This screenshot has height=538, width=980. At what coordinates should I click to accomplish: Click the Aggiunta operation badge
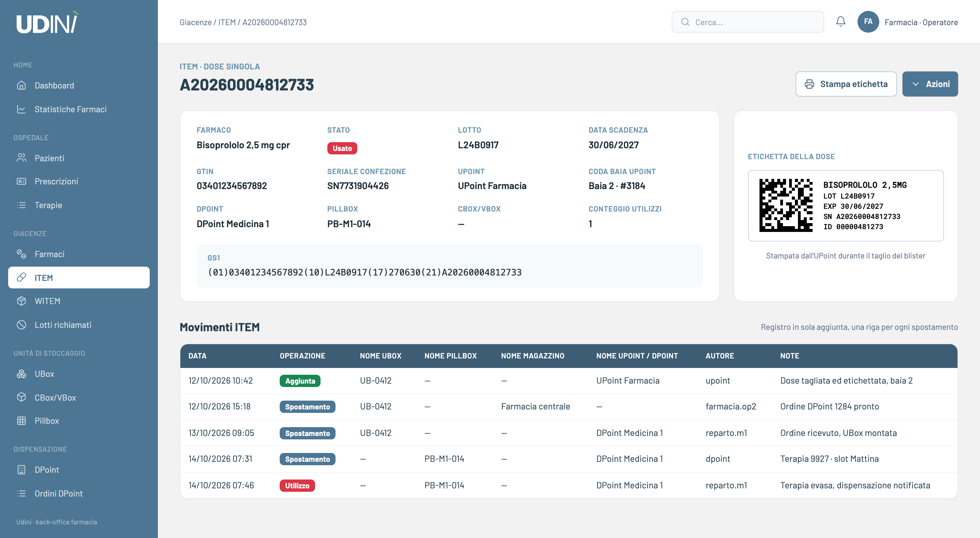(300, 381)
